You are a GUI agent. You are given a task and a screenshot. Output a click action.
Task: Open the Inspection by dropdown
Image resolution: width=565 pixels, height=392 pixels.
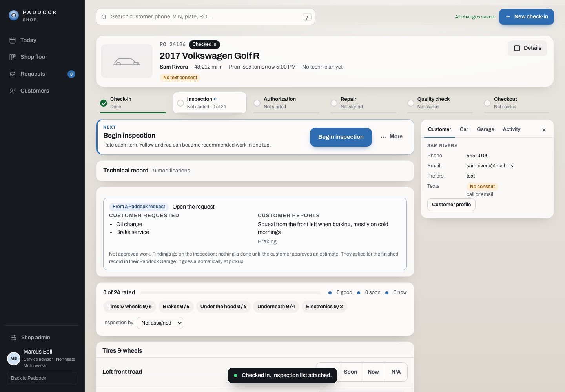[x=160, y=323]
